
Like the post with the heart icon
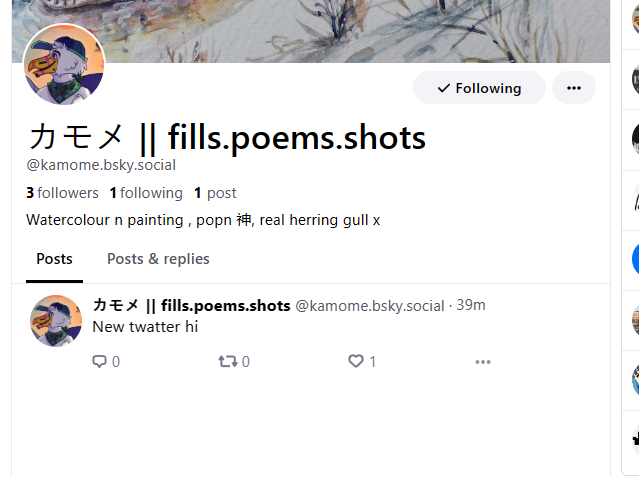point(355,362)
